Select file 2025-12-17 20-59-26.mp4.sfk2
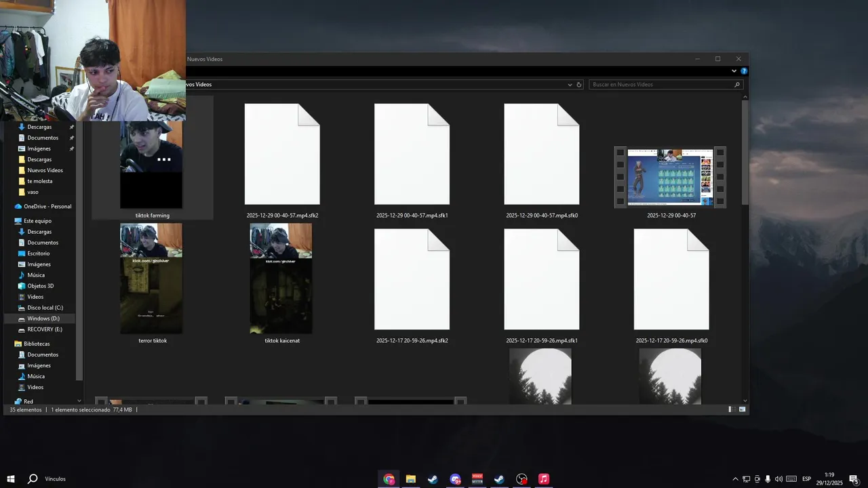This screenshot has width=868, height=488. coord(412,287)
